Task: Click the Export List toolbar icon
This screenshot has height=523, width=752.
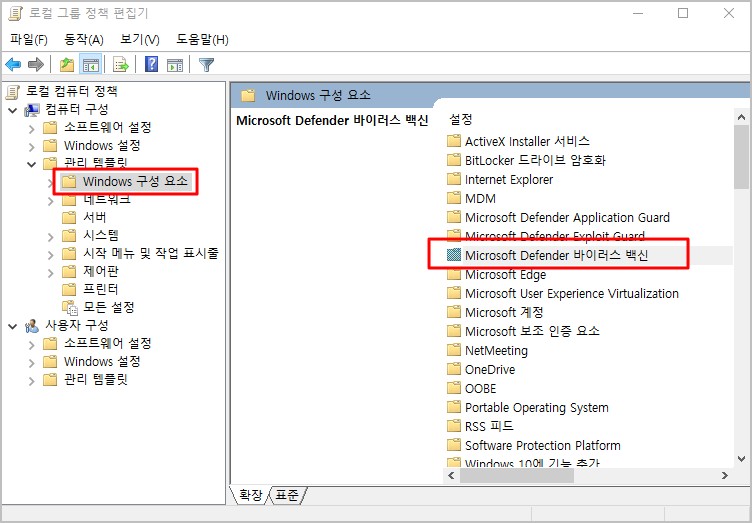Action: (x=121, y=64)
